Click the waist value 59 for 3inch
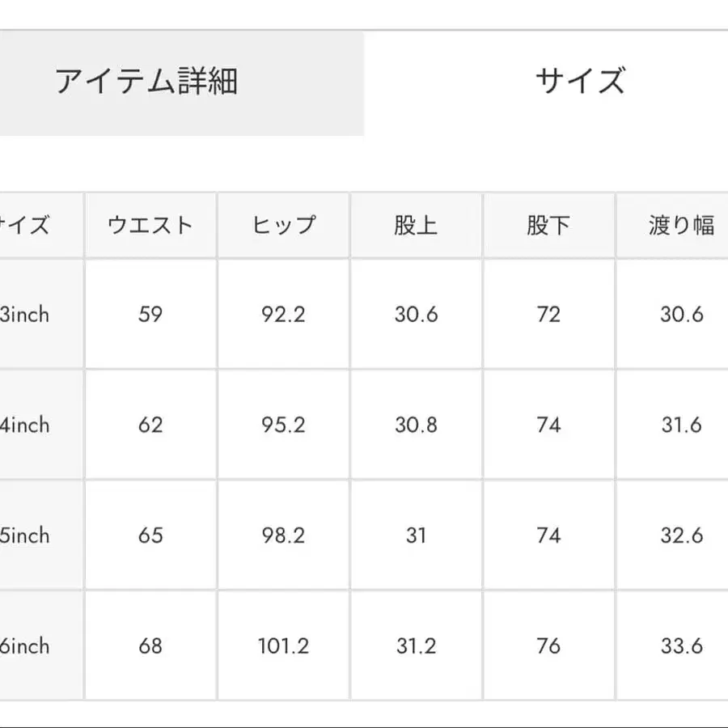728x728 pixels. 150,315
